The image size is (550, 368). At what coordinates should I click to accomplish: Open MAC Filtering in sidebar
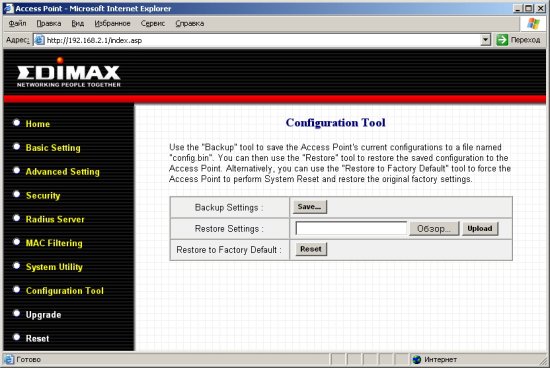point(54,243)
